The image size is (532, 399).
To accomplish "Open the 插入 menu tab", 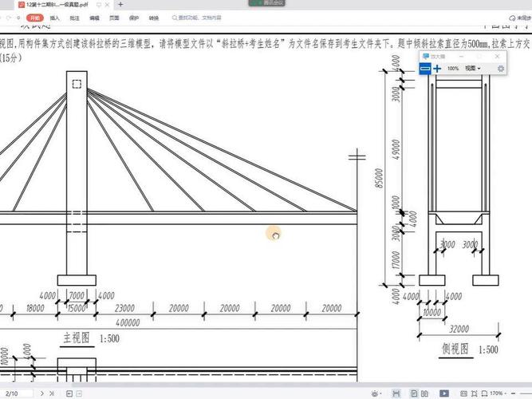I will click(x=54, y=17).
